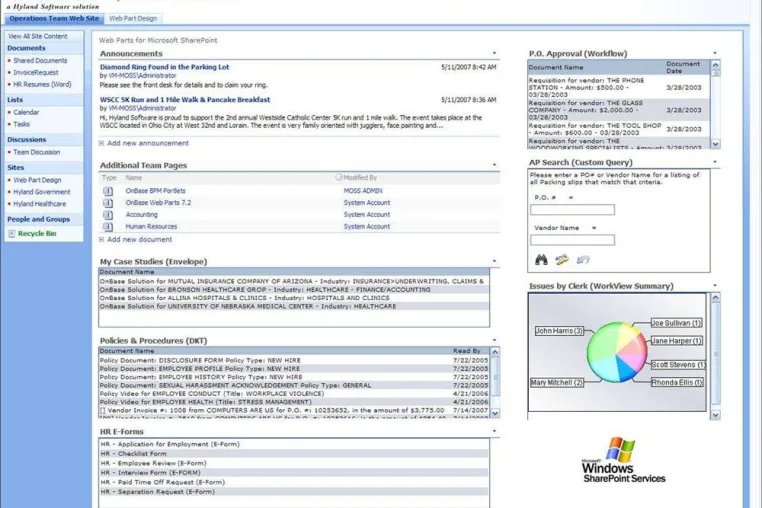
Task: Click the page icon beside Human Resources
Action: point(108,227)
